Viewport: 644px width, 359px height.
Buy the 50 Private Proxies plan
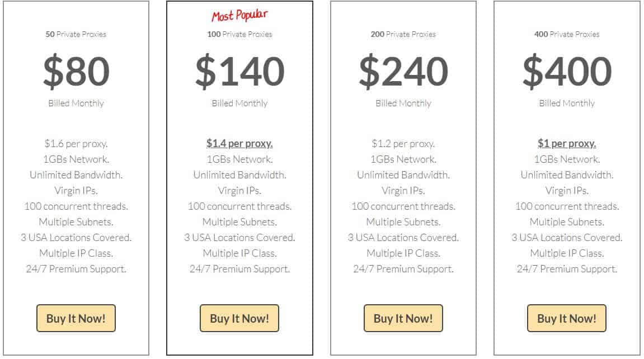[76, 318]
